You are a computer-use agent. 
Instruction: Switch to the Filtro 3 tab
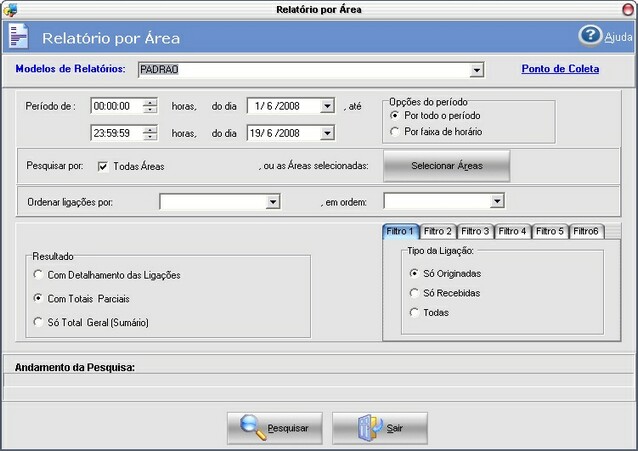[475, 231]
